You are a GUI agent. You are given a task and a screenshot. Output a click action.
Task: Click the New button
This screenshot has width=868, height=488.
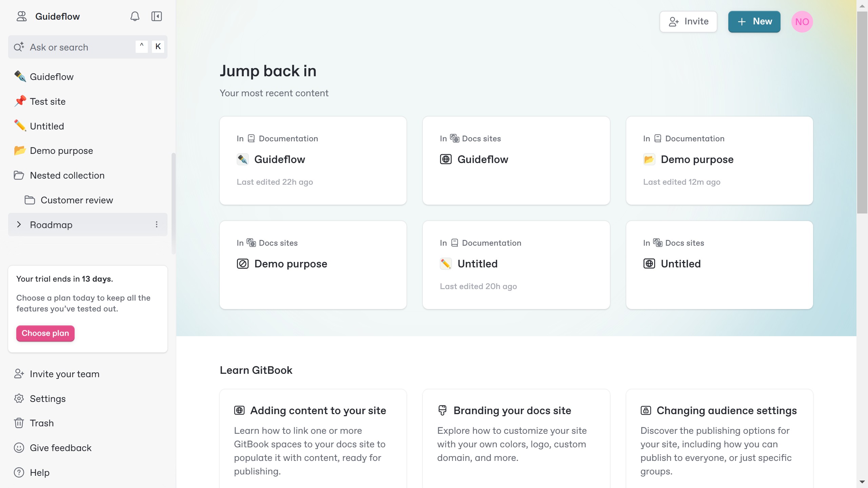(754, 22)
